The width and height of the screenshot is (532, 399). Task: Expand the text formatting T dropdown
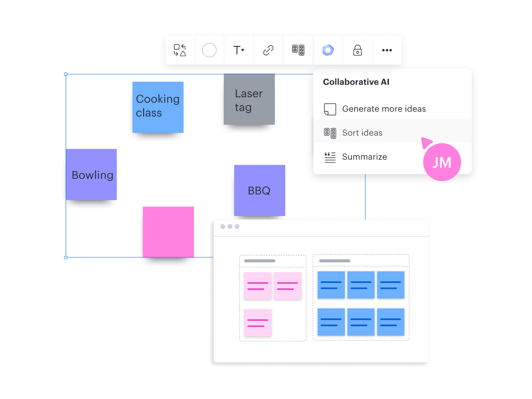pyautogui.click(x=238, y=50)
